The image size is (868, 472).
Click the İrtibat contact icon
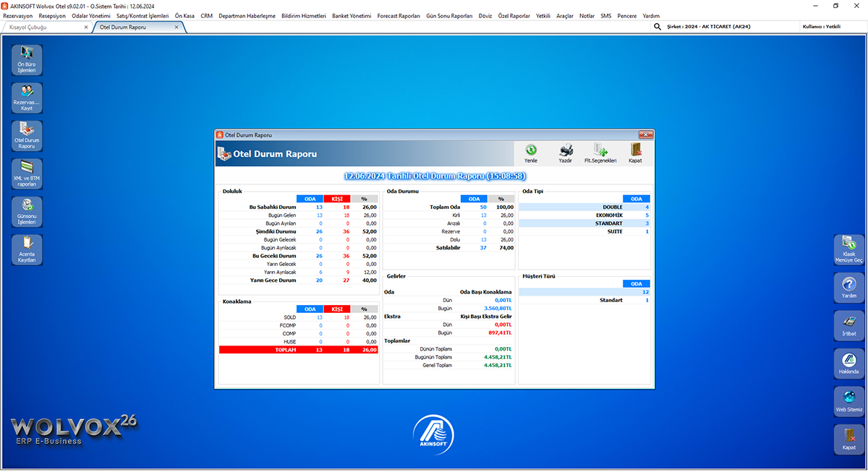[848, 325]
